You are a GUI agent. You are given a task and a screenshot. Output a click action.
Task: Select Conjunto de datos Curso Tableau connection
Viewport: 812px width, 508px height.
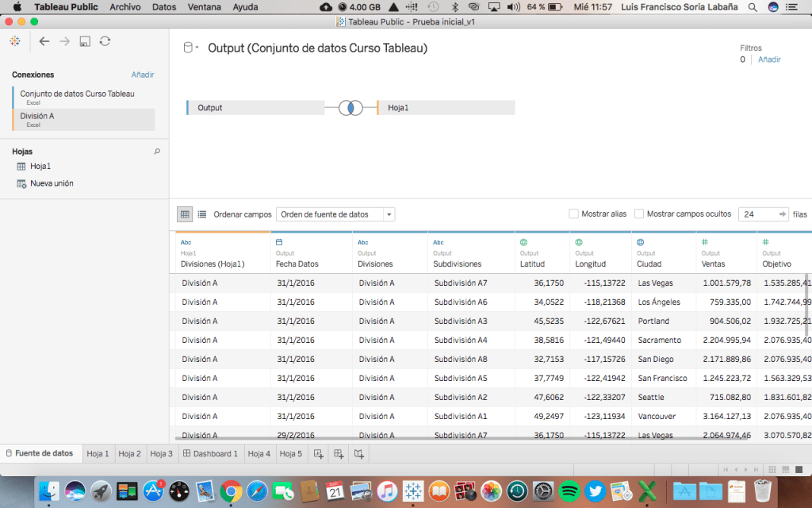pos(83,97)
